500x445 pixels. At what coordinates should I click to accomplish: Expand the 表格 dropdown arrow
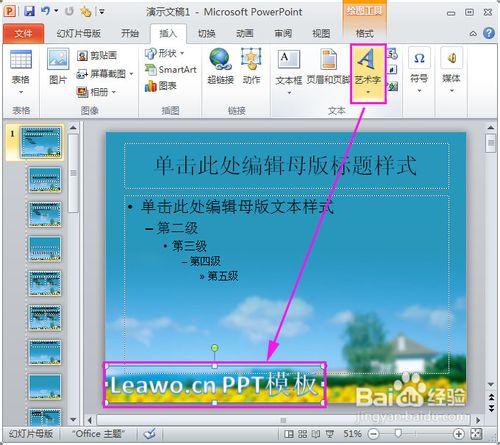21,92
